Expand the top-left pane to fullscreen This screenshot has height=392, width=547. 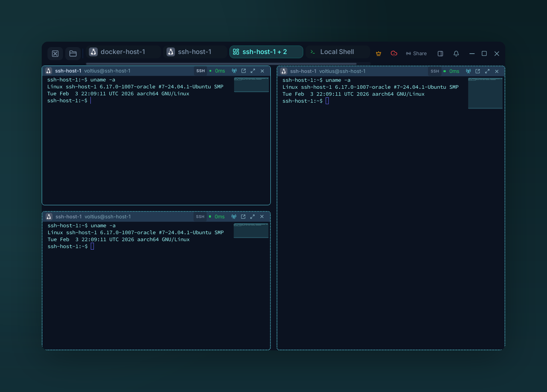(253, 71)
